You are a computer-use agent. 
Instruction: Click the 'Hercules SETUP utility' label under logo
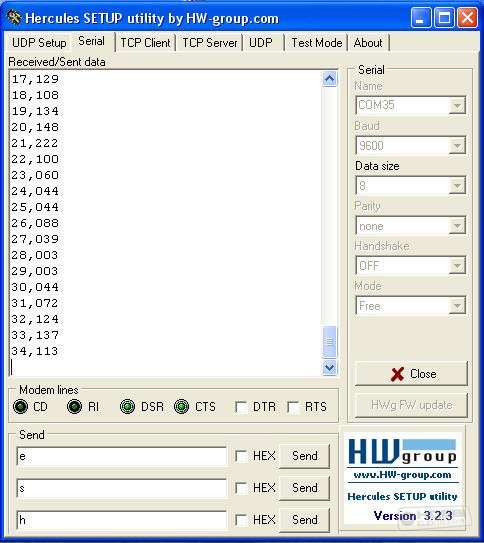[x=402, y=497]
